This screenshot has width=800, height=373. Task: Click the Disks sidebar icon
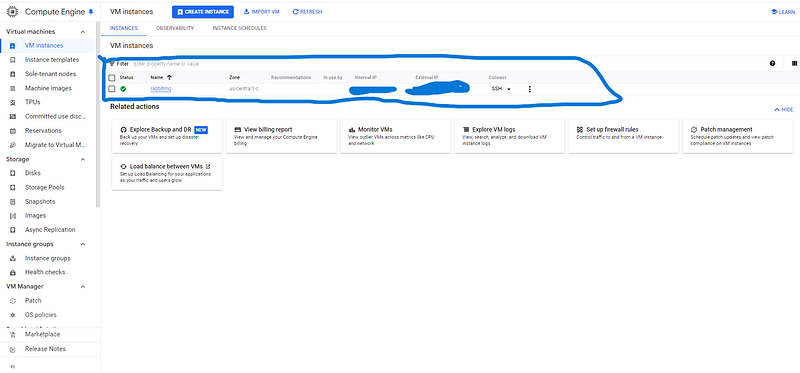pos(13,173)
